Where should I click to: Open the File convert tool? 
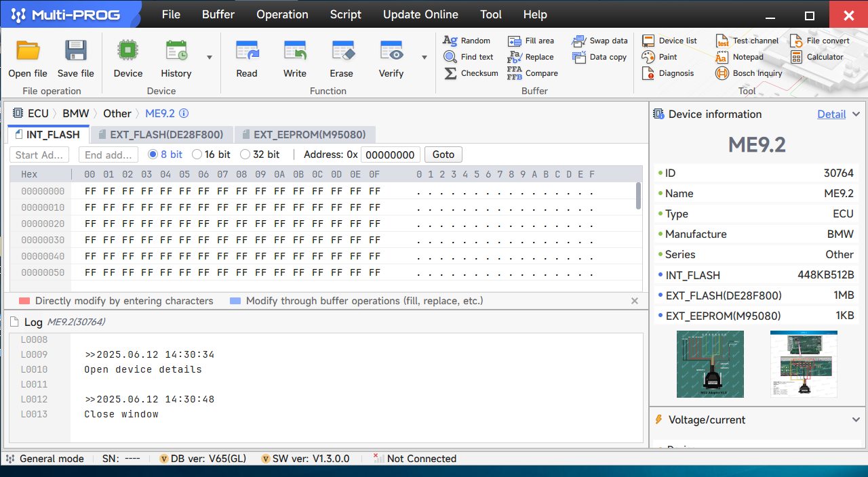pyautogui.click(x=819, y=41)
